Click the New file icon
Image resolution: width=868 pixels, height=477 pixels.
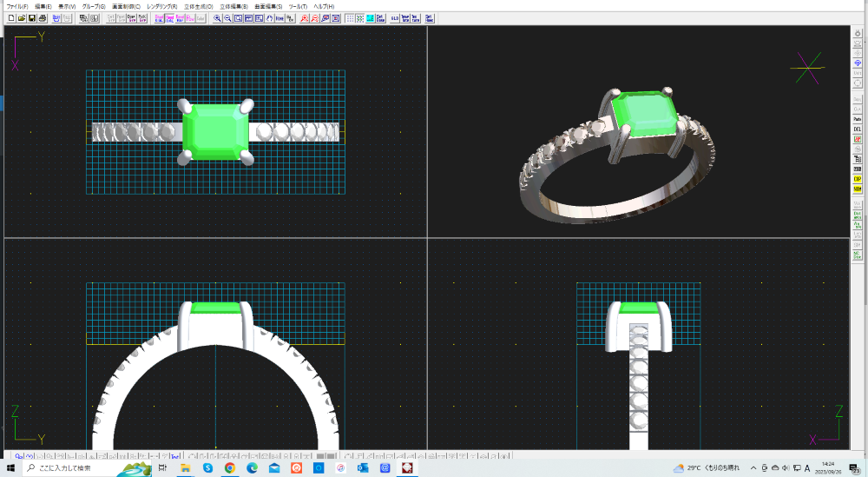10,18
